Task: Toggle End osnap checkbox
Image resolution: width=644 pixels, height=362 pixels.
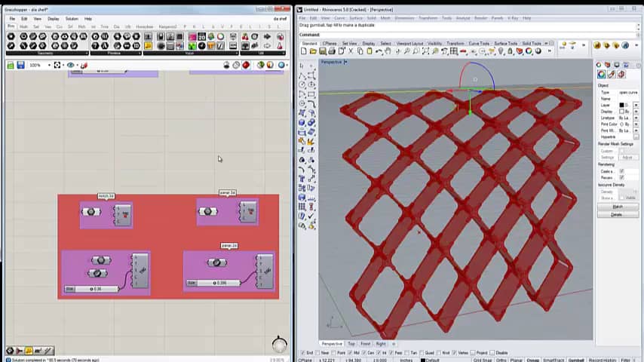Action: click(302, 353)
